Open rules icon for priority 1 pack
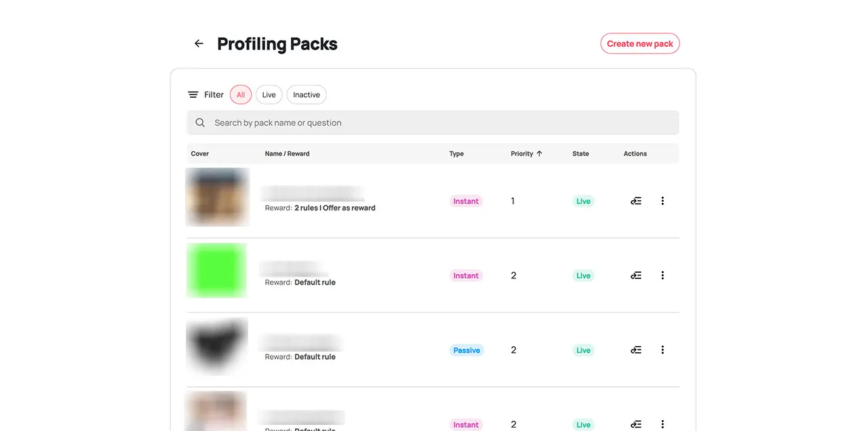 point(635,201)
